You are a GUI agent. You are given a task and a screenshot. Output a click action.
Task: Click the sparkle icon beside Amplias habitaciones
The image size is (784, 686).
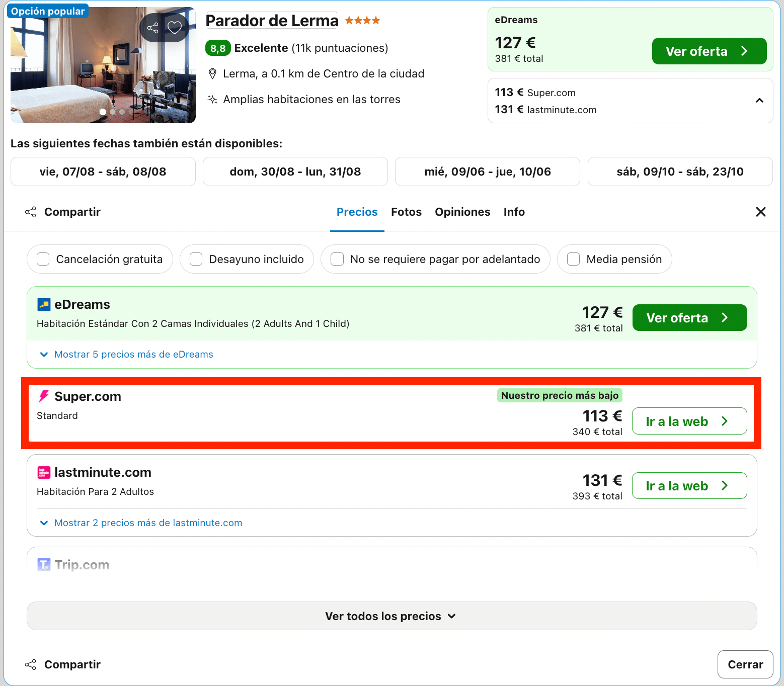pyautogui.click(x=212, y=99)
